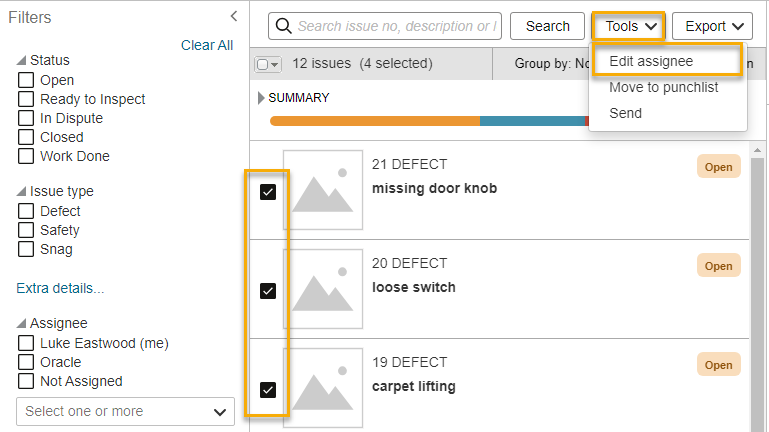Screen dimensions: 769x432
Task: Tick the Ready to Inspect status filter
Action: point(26,99)
